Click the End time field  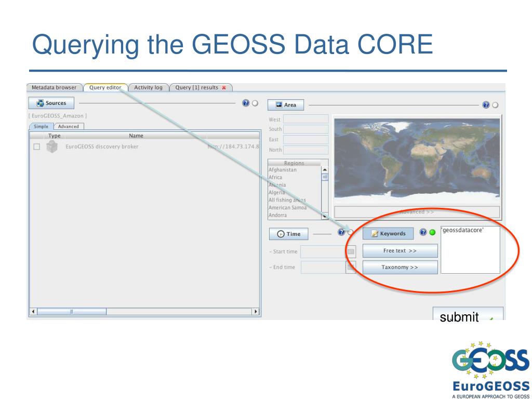323,268
